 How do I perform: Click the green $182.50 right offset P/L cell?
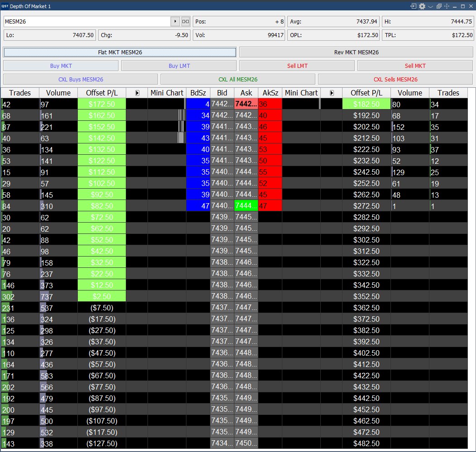(x=367, y=104)
